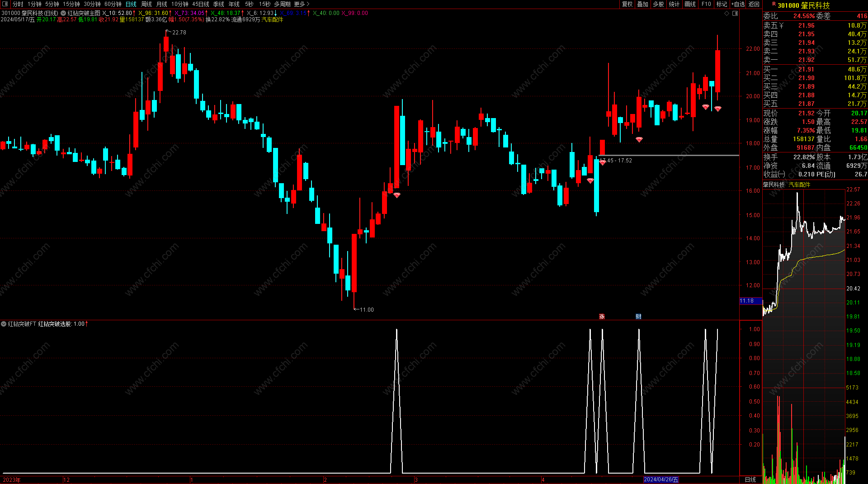Click the 日线 label at bottom right axis

click(750, 479)
